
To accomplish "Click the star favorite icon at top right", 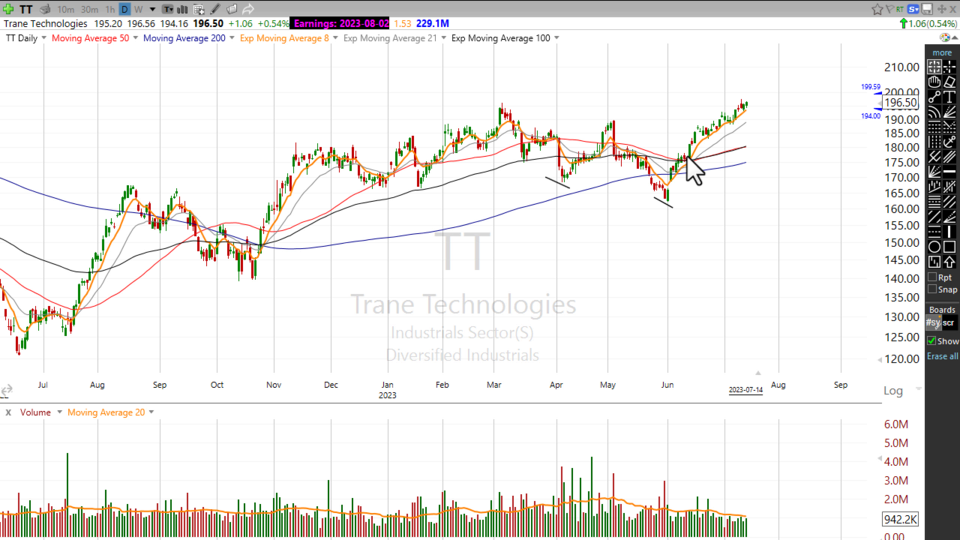I will 877,9.
